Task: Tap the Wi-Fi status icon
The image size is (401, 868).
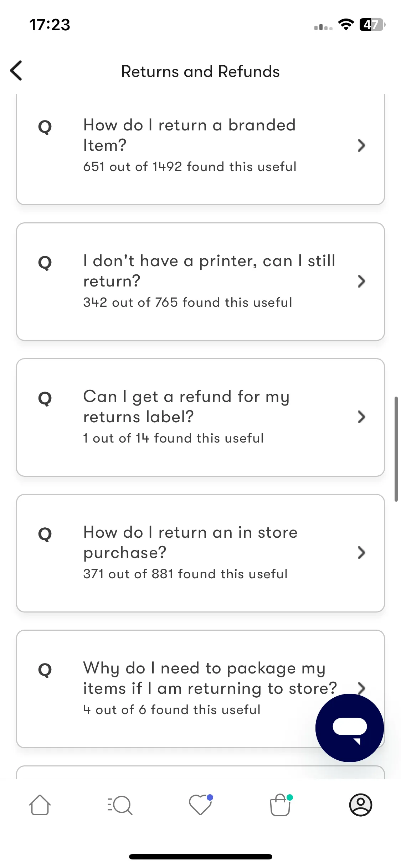Action: pyautogui.click(x=346, y=25)
